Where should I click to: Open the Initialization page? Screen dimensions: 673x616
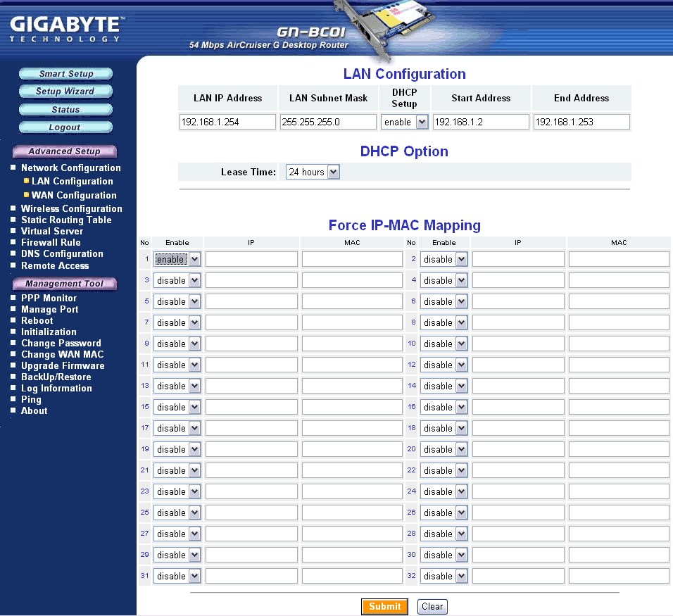tap(49, 332)
